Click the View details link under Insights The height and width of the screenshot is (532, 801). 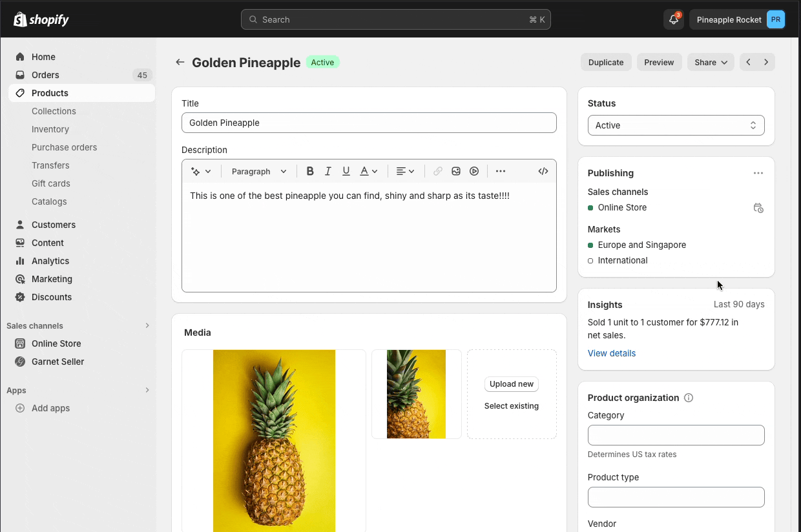(x=611, y=353)
